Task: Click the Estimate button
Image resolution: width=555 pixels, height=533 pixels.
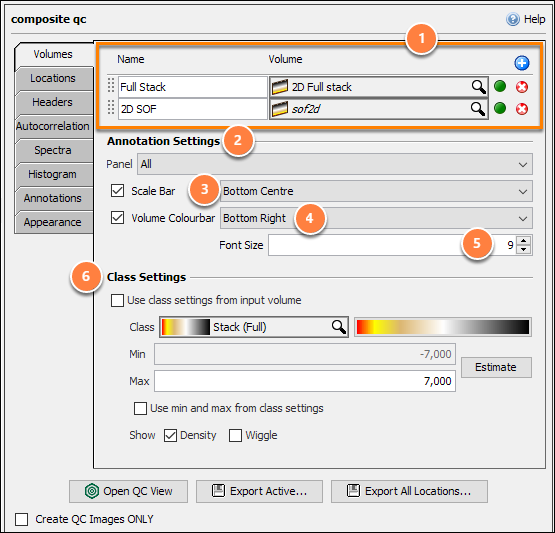Action: pyautogui.click(x=496, y=367)
